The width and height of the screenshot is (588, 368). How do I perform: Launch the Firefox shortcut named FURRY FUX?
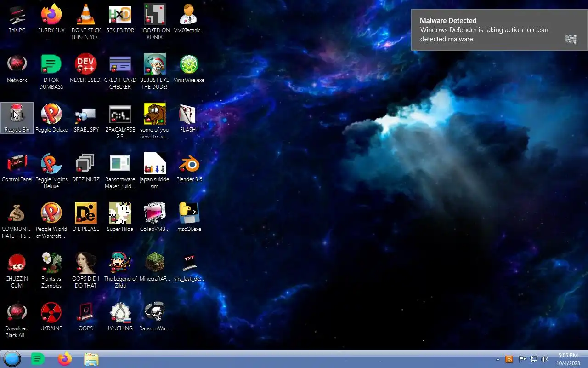(51, 19)
